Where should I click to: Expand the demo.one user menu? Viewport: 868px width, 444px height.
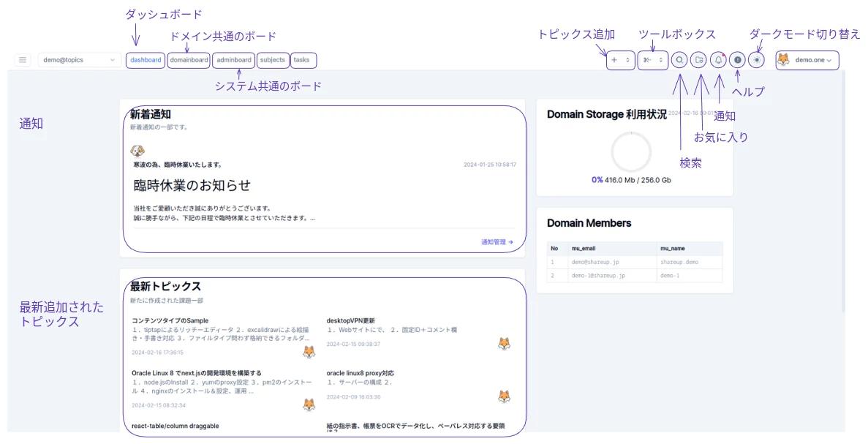807,60
